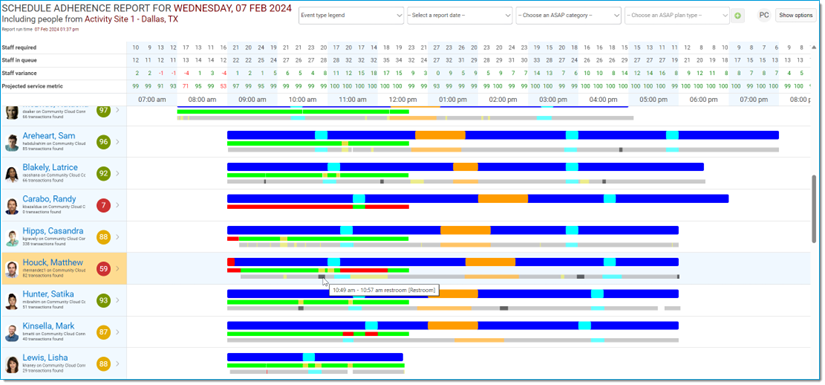Click Blakely, Latrice's orange lunch block
The width and height of the screenshot is (825, 385).
tap(466, 167)
